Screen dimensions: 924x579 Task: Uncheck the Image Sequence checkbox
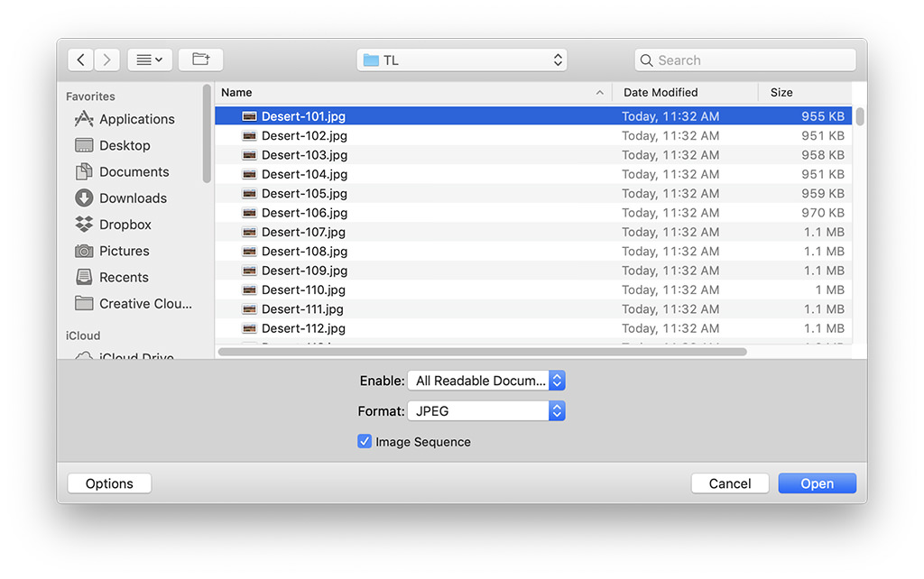pos(365,441)
